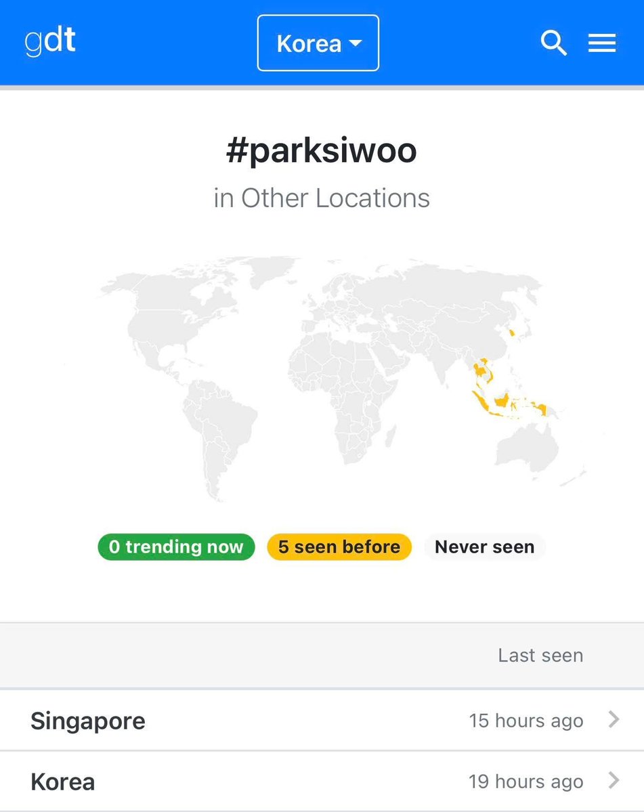Select the '5 seen before' badge

click(x=339, y=547)
